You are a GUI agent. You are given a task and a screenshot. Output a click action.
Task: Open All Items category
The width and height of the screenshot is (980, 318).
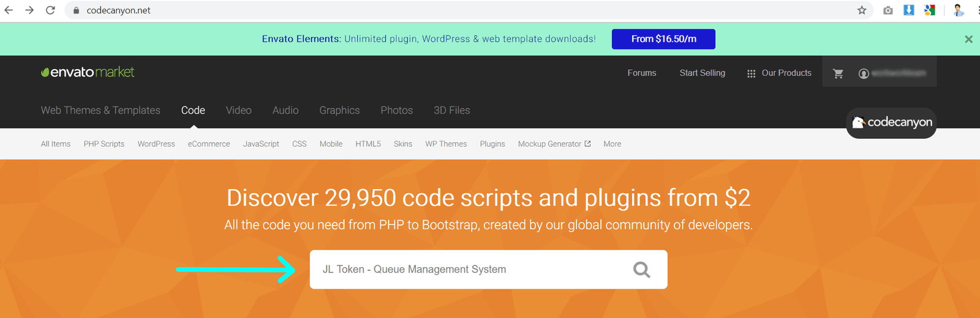[x=56, y=144]
